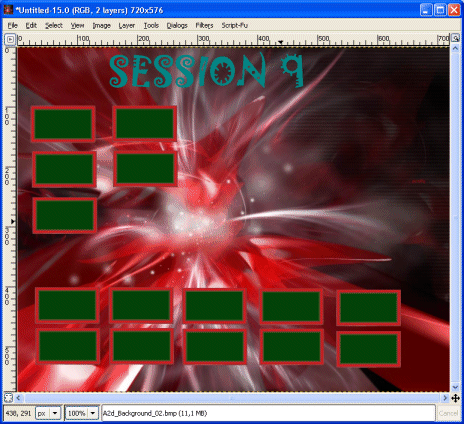
Task: Click the teal SESSION 9 title text on canvas
Action: 206,71
